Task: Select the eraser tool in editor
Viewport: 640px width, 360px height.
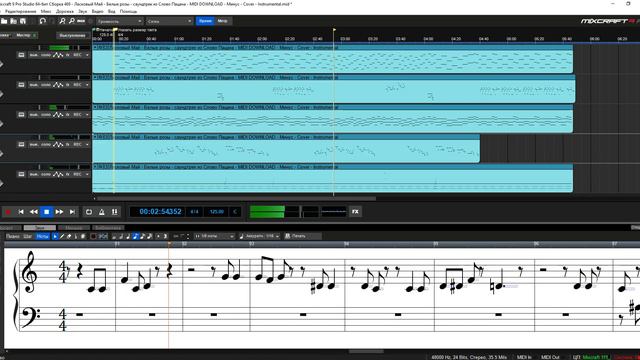Action: (69, 236)
